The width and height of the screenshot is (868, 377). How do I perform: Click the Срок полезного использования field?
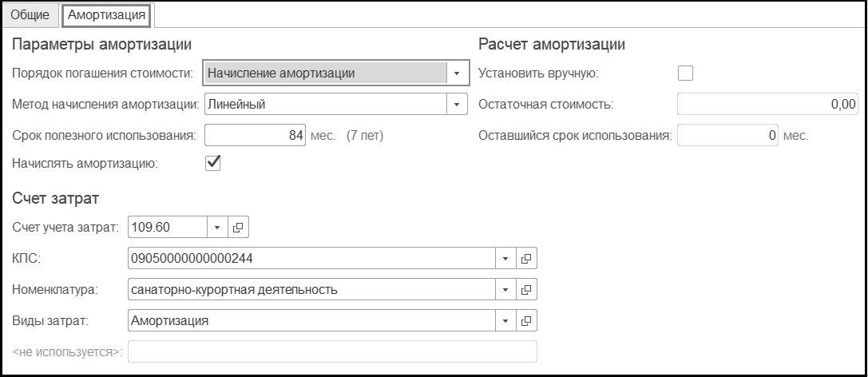coord(255,136)
